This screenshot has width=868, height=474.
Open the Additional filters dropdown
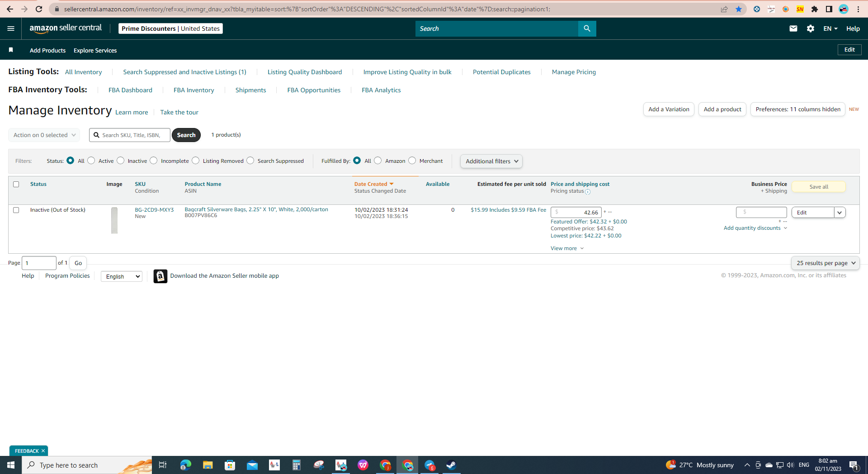click(x=491, y=161)
